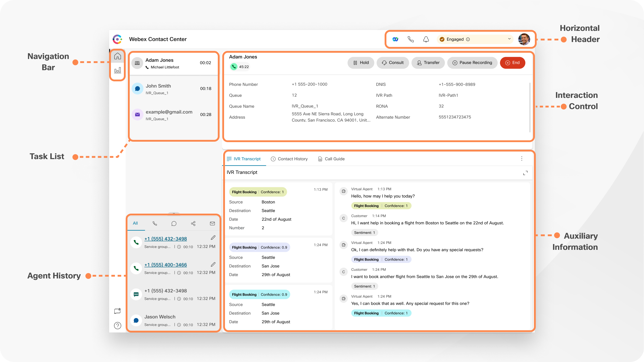Select the Consult call option
This screenshot has height=362, width=644.
click(392, 63)
